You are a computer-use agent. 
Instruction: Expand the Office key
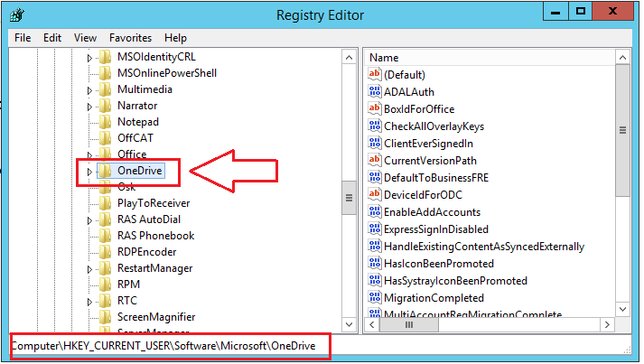coord(89,155)
